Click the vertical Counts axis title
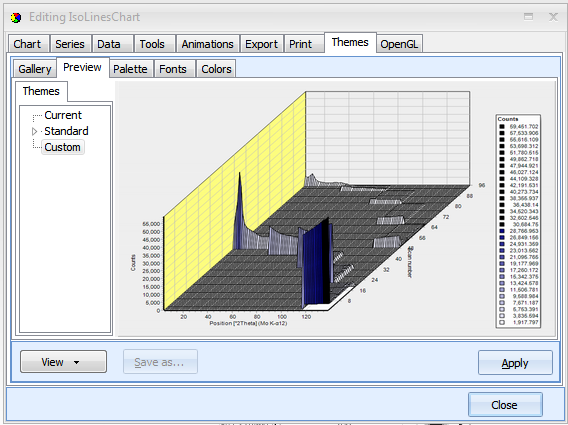 coord(133,263)
